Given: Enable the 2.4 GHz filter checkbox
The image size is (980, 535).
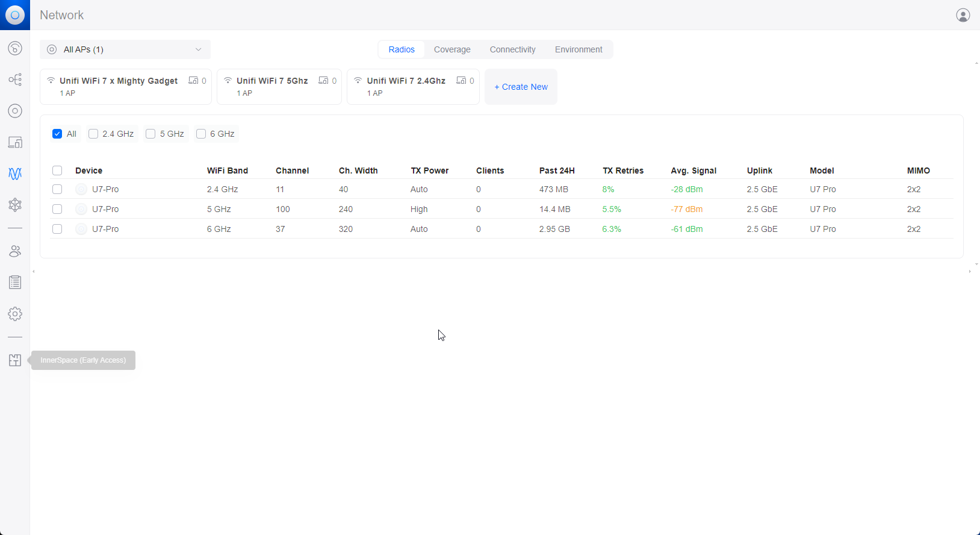Looking at the screenshot, I should coord(93,134).
